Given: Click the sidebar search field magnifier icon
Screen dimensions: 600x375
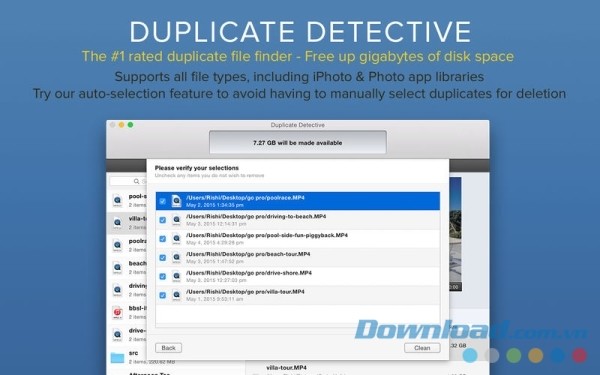Looking at the screenshot, I should [136, 181].
